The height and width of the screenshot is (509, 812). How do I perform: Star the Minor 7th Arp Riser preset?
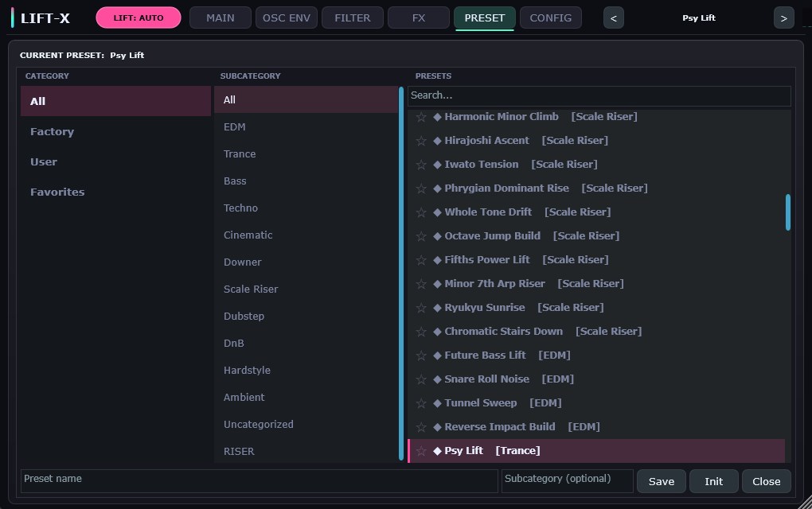click(421, 283)
